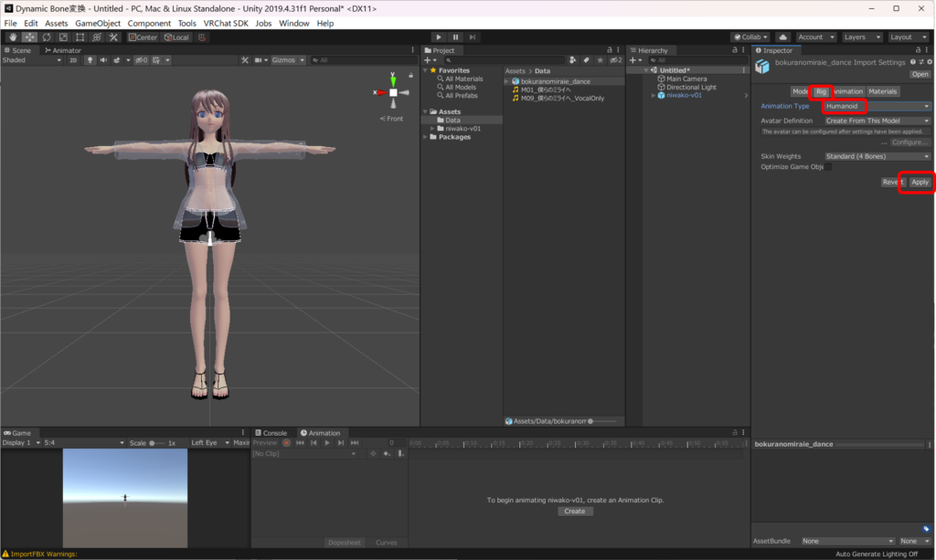
Task: Open the Skin Weights dropdown
Action: [877, 156]
